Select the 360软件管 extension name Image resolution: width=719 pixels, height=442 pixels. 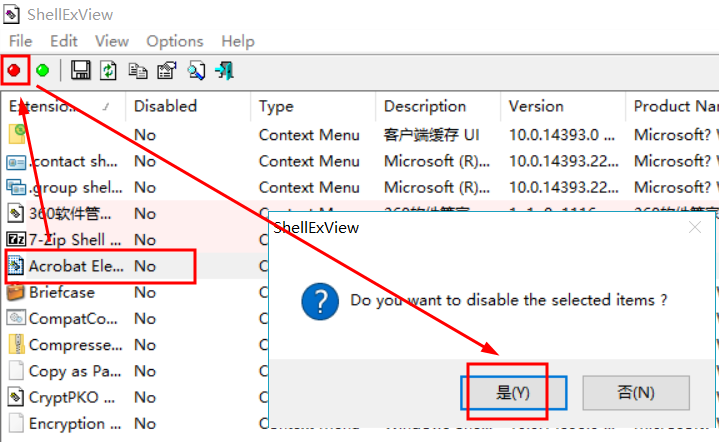70,214
